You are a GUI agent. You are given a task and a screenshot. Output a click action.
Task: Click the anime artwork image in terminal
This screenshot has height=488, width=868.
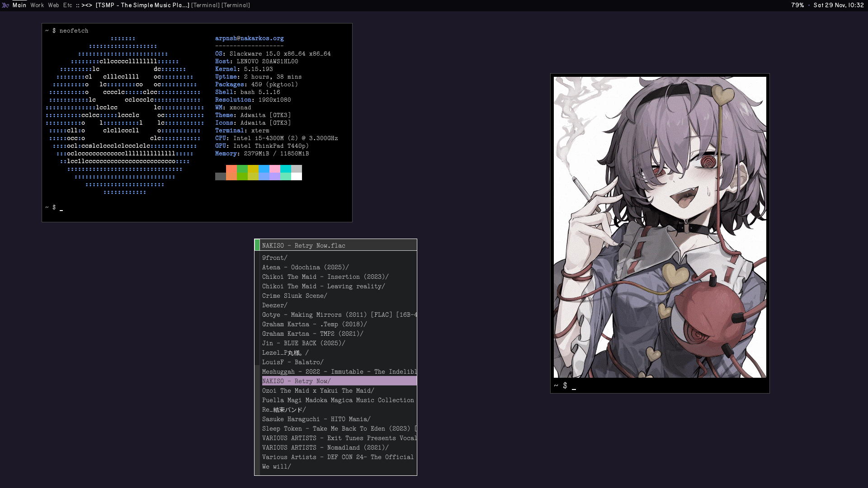(660, 227)
